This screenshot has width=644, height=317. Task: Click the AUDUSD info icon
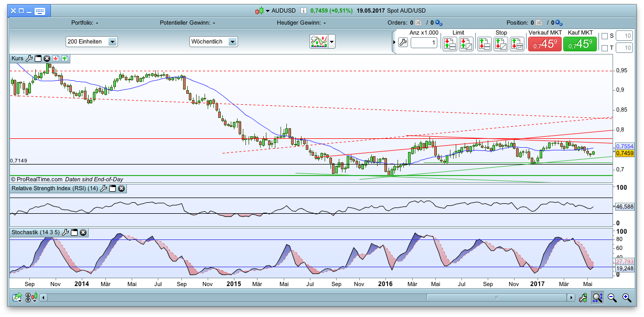pos(304,10)
